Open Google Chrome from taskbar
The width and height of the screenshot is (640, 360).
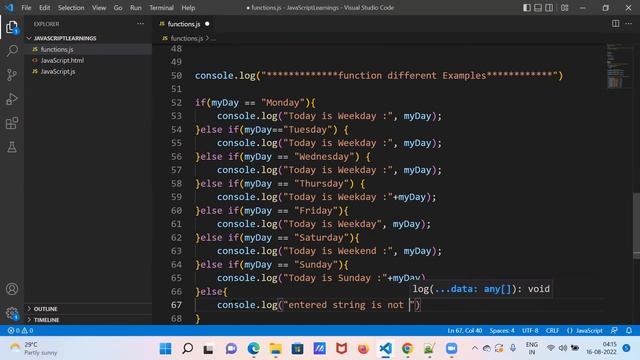(x=407, y=349)
